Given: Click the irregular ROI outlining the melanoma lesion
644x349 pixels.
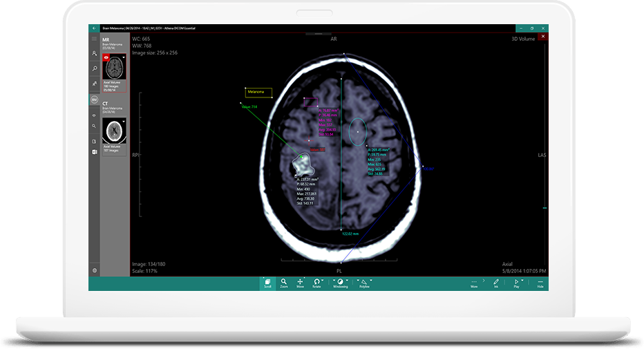Looking at the screenshot, I should (x=303, y=165).
